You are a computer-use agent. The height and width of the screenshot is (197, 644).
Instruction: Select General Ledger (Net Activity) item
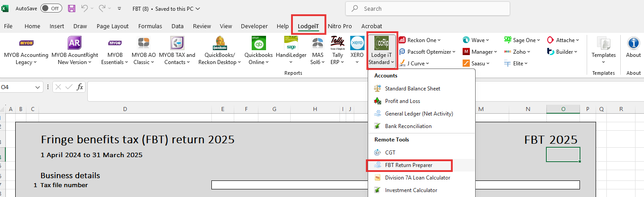click(421, 114)
